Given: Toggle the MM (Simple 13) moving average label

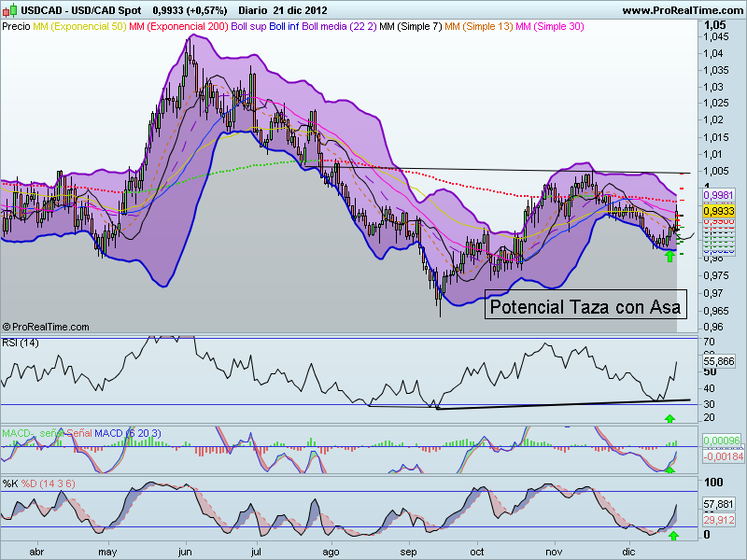Looking at the screenshot, I should [x=478, y=29].
